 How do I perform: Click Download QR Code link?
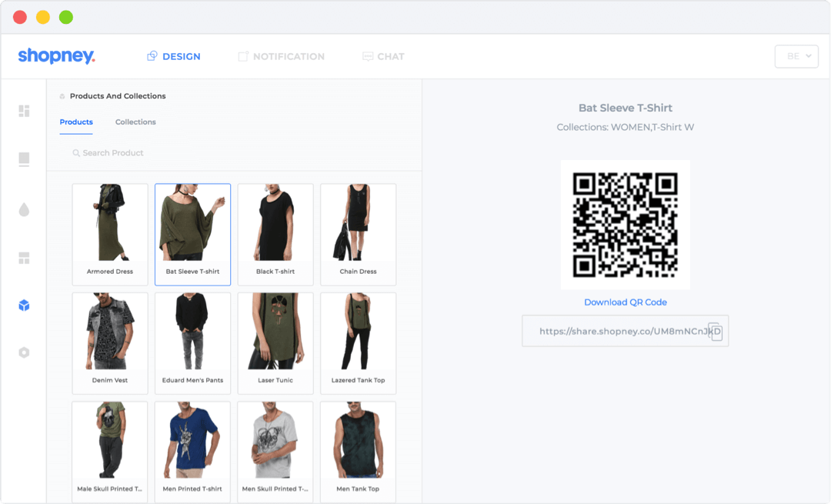point(626,302)
